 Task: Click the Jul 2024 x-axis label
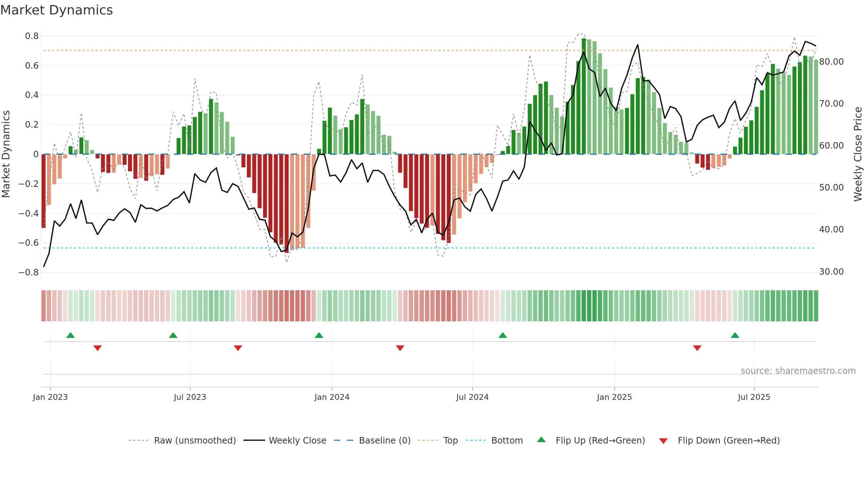click(472, 397)
